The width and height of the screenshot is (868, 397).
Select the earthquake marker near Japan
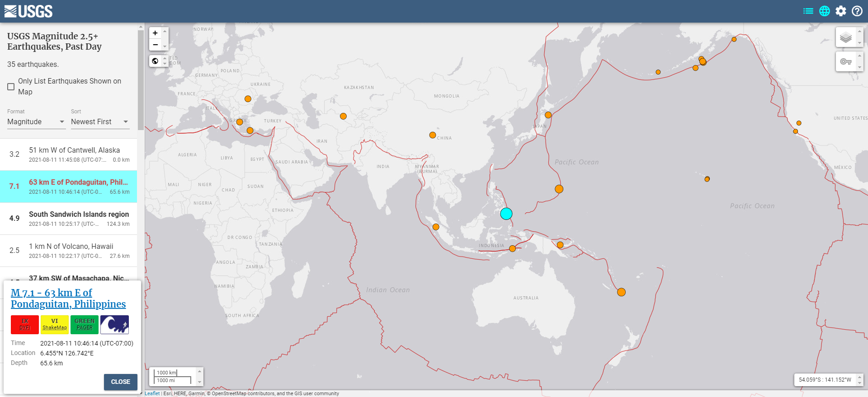coord(548,115)
